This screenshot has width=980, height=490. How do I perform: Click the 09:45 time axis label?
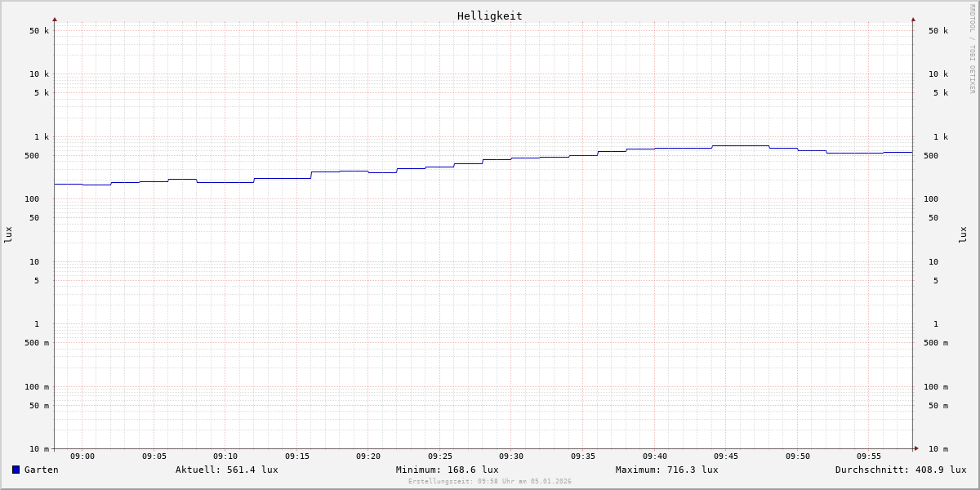(x=726, y=457)
